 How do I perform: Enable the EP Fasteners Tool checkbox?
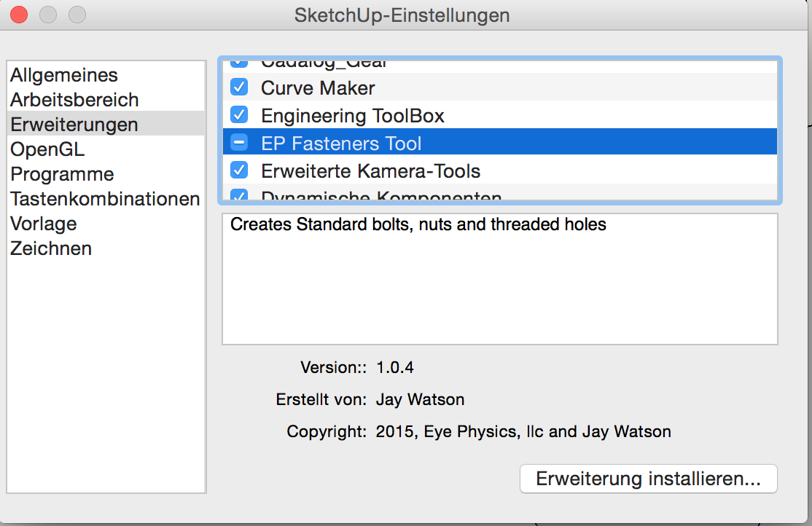tap(239, 143)
